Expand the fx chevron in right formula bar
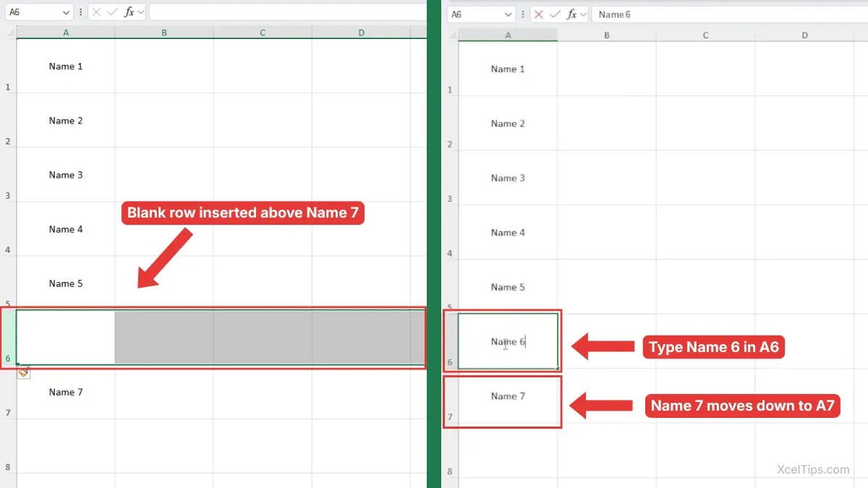The width and height of the screenshot is (868, 488). 582,14
